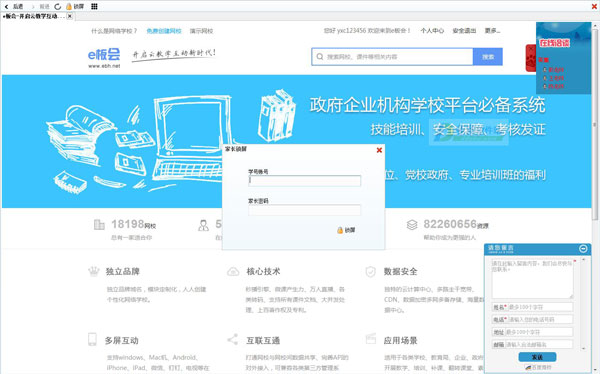Click the clapperboard icon next to 应用场景
The image size is (600, 374).
371,339
